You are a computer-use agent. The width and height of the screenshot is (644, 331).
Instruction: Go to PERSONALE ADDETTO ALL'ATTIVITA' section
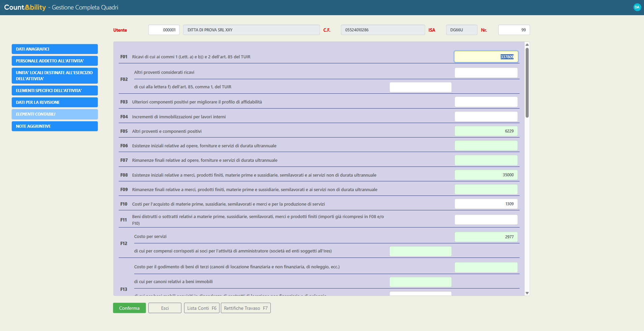tap(55, 61)
